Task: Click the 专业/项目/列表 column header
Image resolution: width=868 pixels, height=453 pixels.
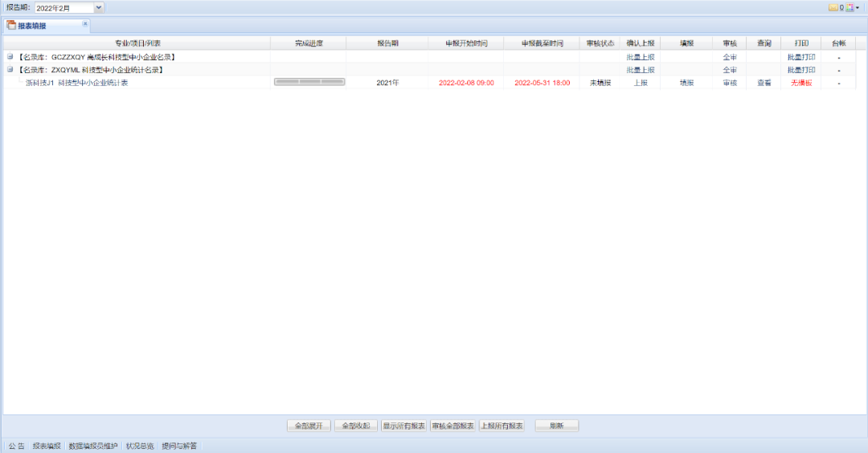Action: point(137,43)
